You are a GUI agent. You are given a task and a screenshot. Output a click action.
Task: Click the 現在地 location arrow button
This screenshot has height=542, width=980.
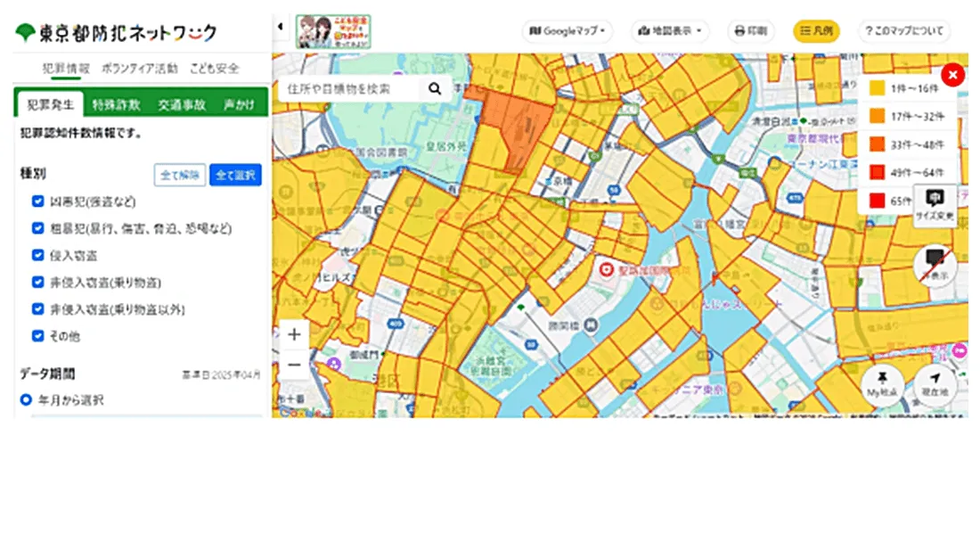tap(935, 382)
